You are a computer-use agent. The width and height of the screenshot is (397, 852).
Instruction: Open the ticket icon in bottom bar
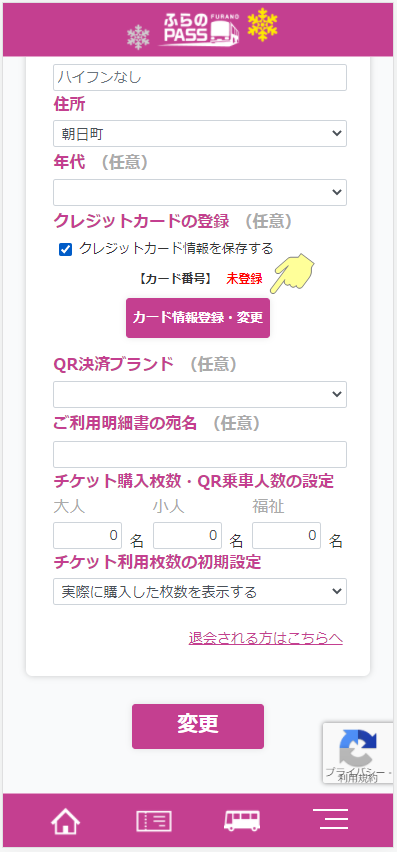tap(154, 820)
